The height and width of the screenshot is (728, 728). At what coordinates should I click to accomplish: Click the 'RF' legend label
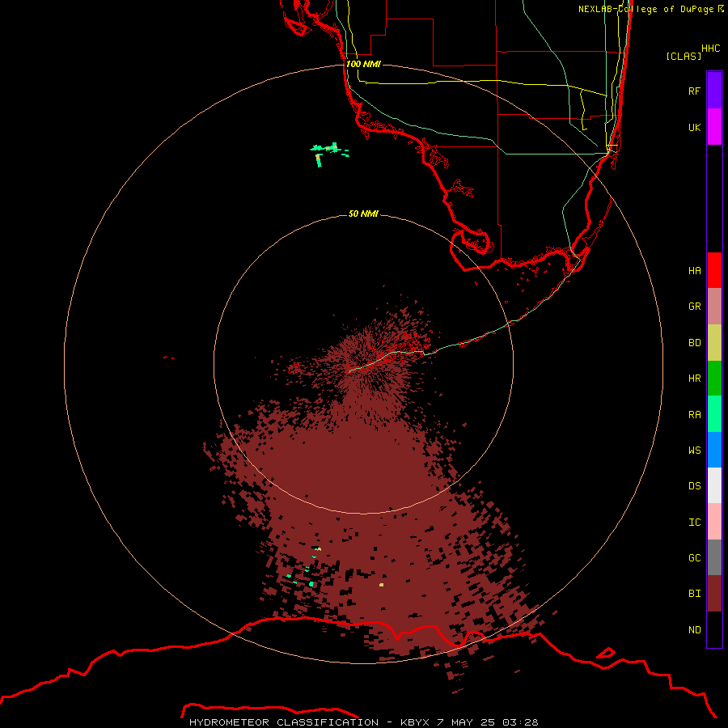click(694, 91)
